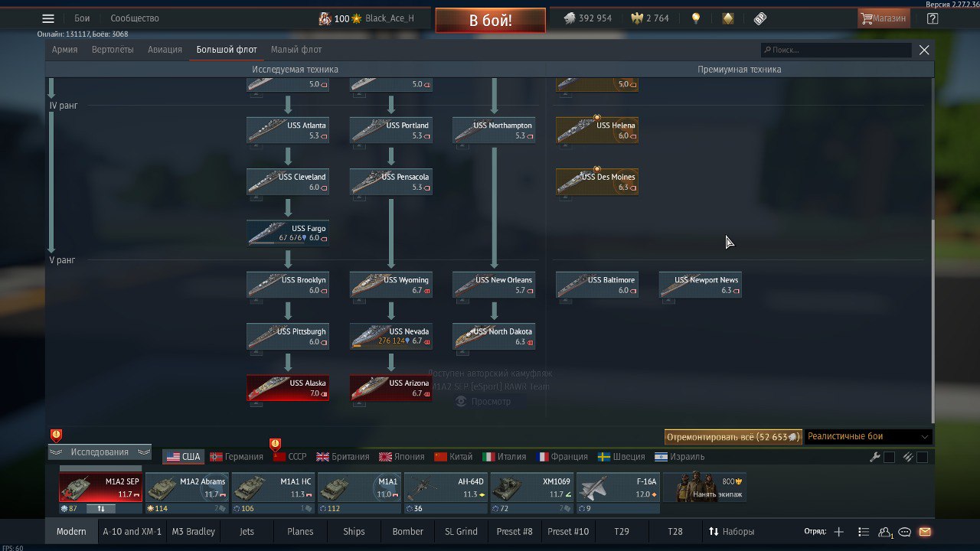The height and width of the screenshot is (551, 980).
Task: Start battle with В бой! button
Action: [491, 21]
